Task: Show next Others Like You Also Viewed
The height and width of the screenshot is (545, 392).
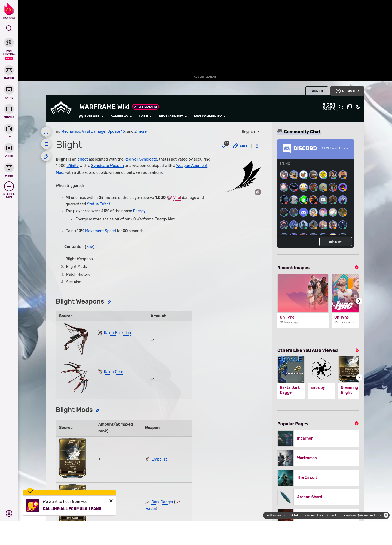Action: [359, 377]
